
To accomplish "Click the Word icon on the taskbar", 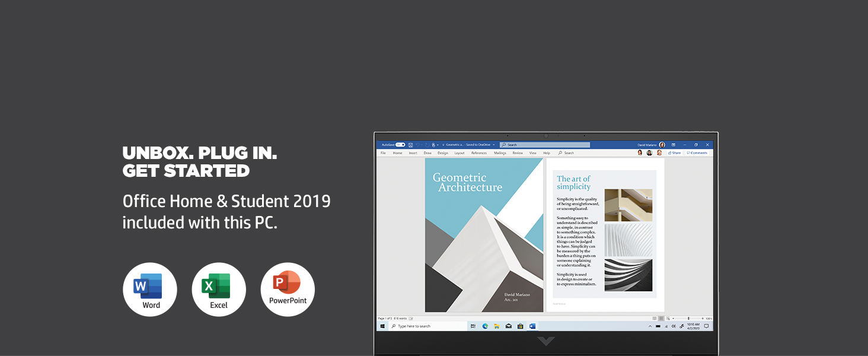I will pos(532,326).
